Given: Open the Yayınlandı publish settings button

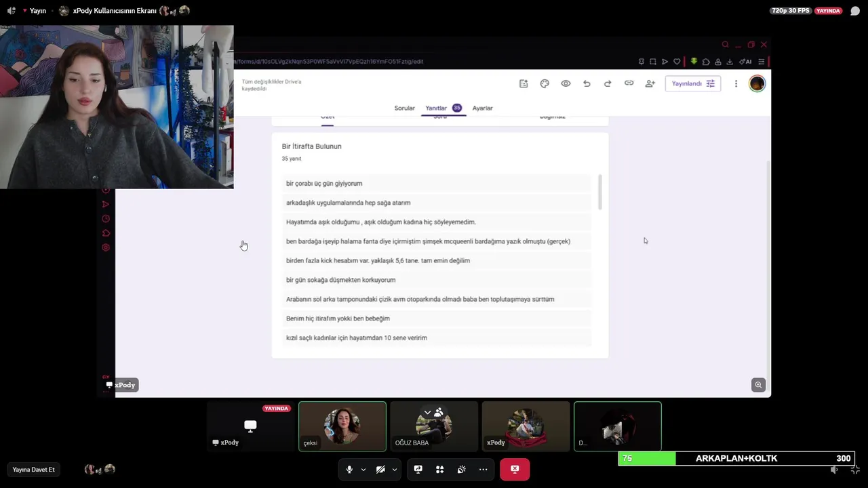Looking at the screenshot, I should (692, 83).
